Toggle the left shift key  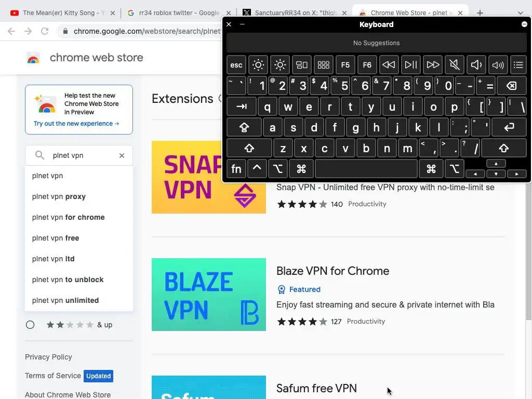click(249, 148)
